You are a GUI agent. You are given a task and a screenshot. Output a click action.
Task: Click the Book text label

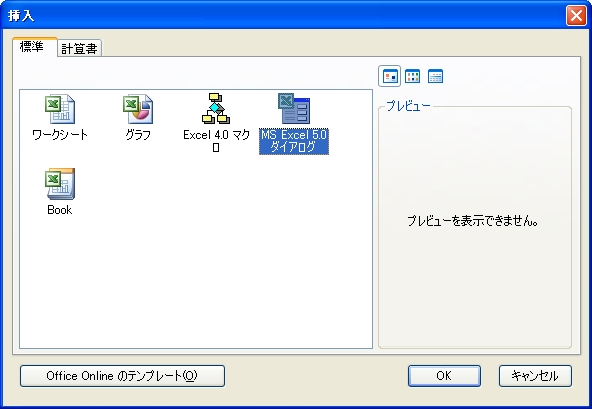[60, 210]
